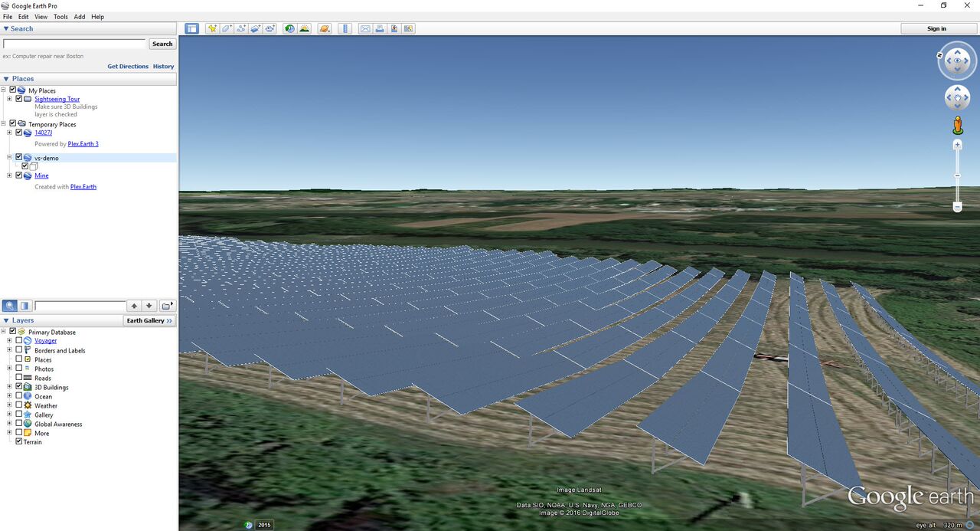View in Google Maps toolbar icon
This screenshot has width=980, height=531.
409,28
